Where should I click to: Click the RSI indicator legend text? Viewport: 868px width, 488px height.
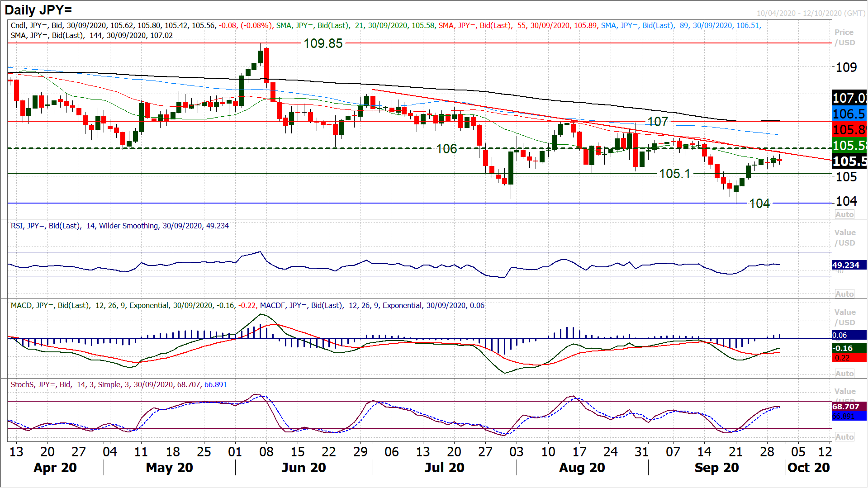click(119, 226)
